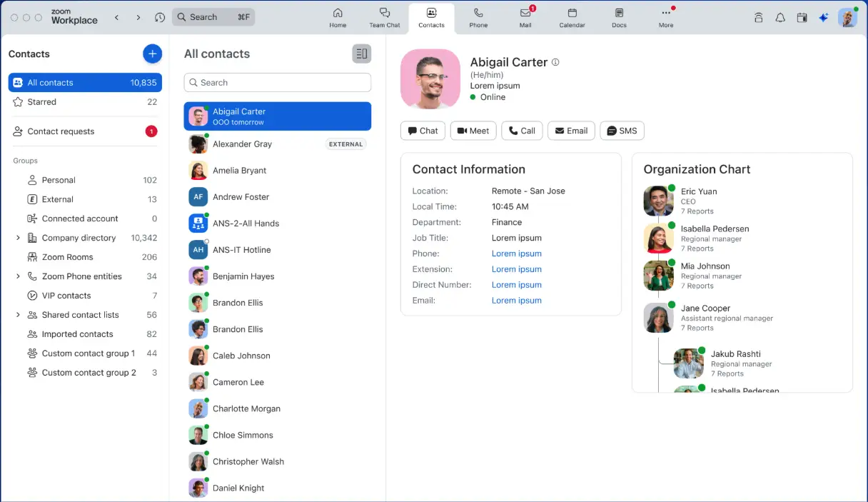Viewport: 868px width, 502px height.
Task: Expand Zoom Phone entities group
Action: [19, 276]
